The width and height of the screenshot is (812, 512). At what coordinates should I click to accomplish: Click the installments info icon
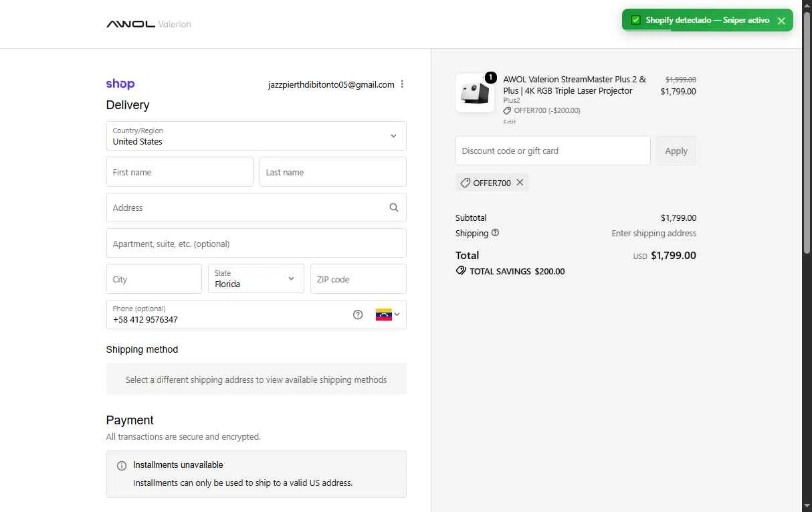click(x=122, y=466)
